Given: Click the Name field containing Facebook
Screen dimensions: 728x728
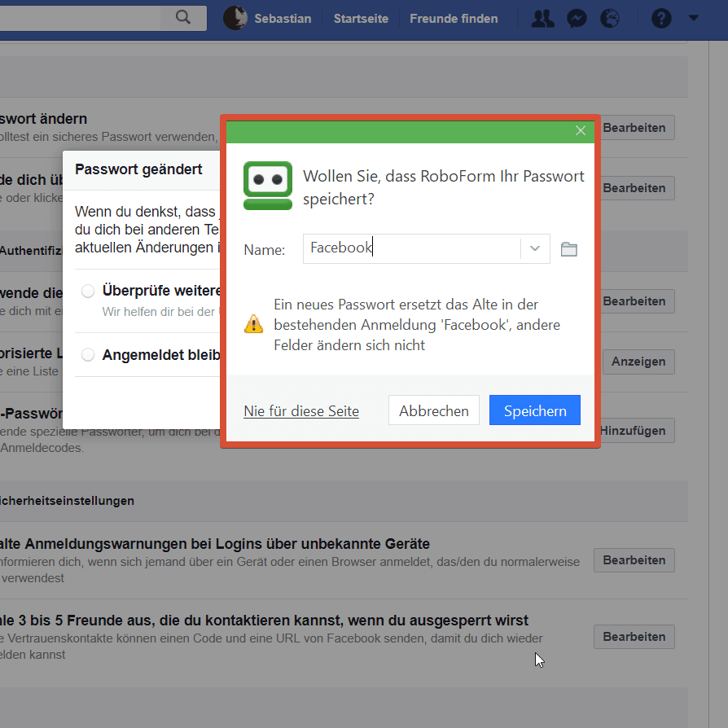Looking at the screenshot, I should (411, 248).
